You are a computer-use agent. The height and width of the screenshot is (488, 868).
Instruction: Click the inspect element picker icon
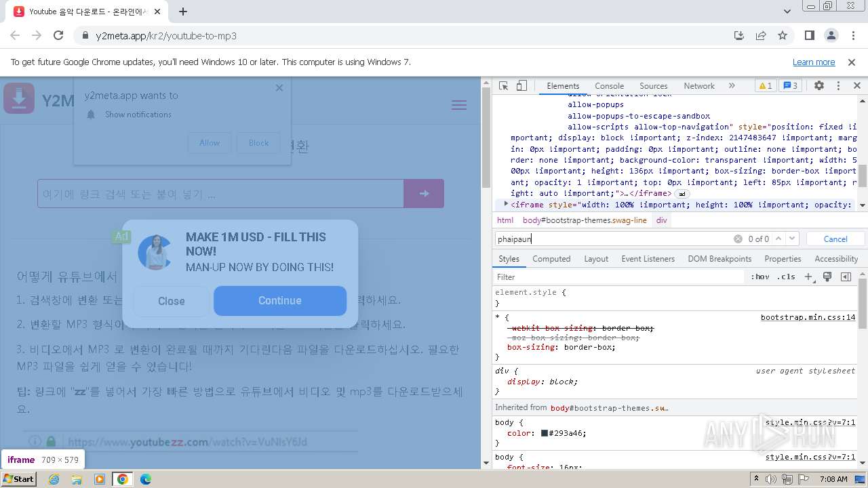[x=503, y=86]
